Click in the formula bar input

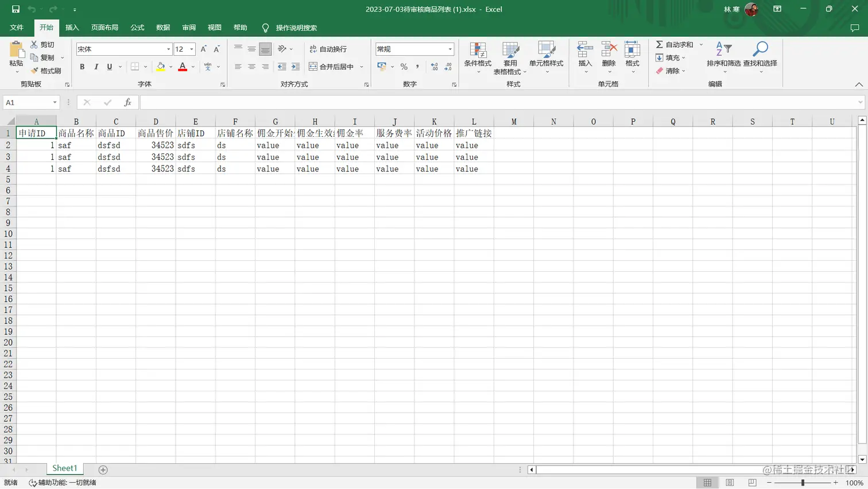pos(498,102)
